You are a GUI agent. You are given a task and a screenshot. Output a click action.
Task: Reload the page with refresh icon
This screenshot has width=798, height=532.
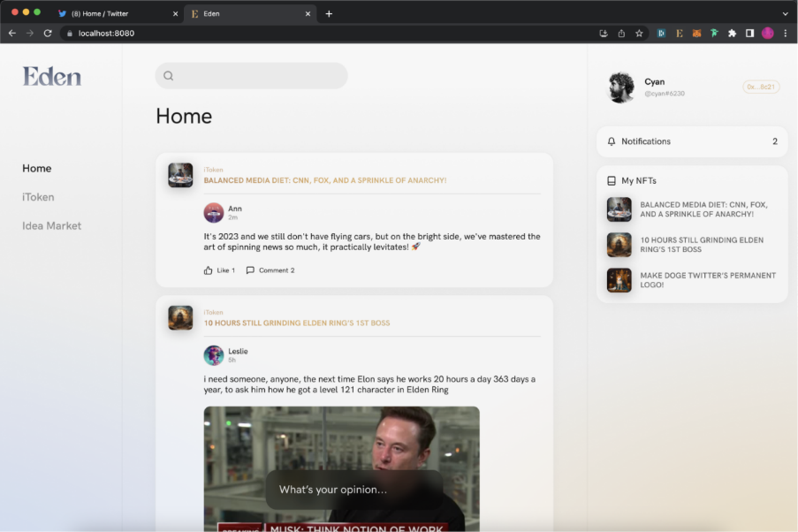(48, 33)
